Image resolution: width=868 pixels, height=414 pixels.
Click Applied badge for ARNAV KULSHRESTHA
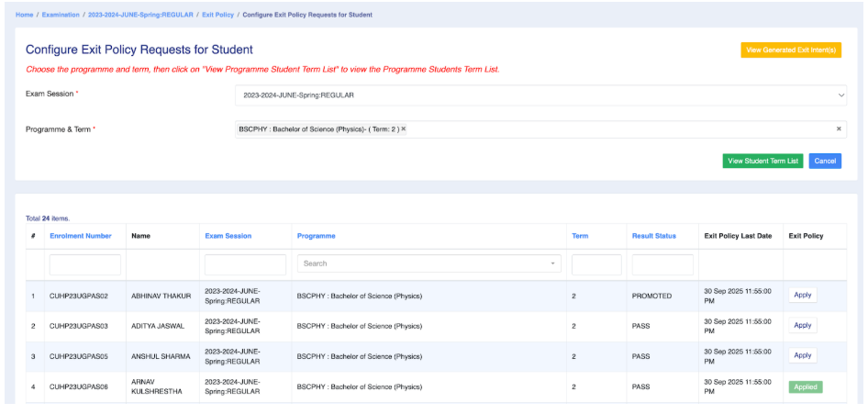point(805,386)
